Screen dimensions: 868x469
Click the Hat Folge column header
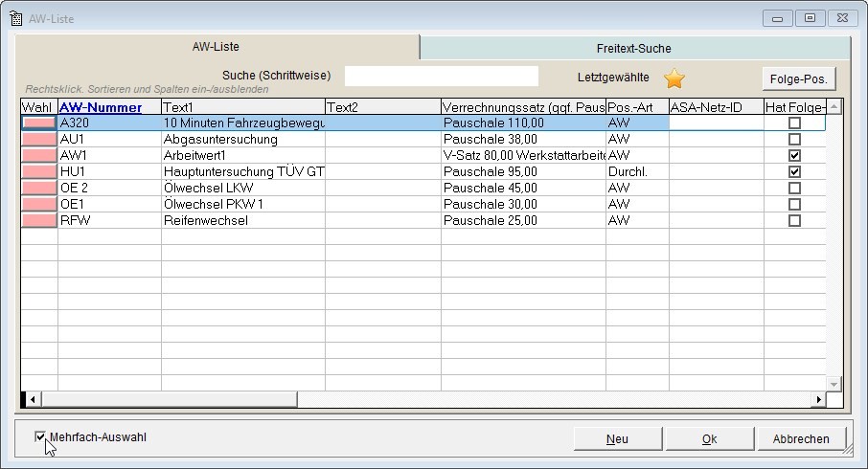[x=795, y=107]
